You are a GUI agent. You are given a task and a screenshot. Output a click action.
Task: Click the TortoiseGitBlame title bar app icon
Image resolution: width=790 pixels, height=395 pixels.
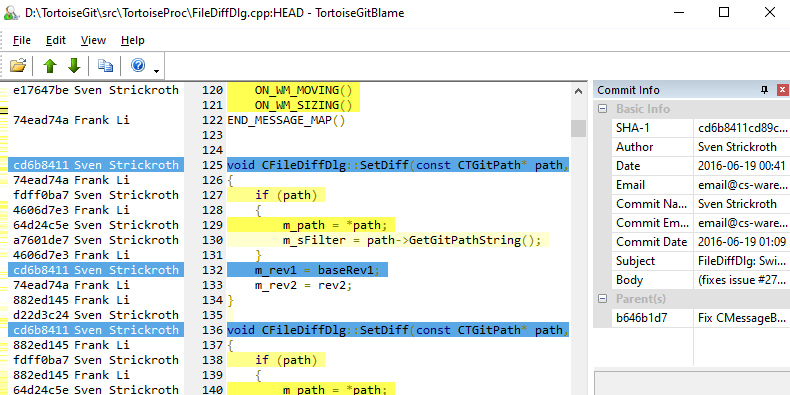11,13
